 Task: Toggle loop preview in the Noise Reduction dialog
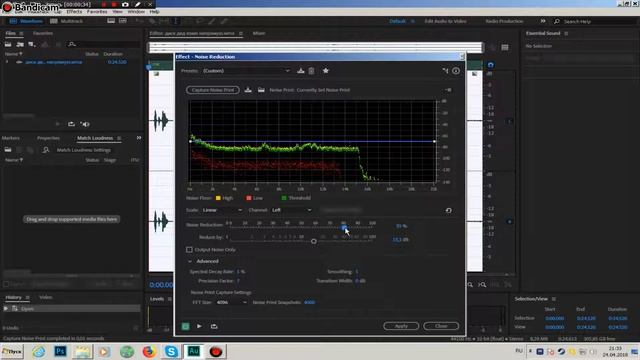click(214, 326)
